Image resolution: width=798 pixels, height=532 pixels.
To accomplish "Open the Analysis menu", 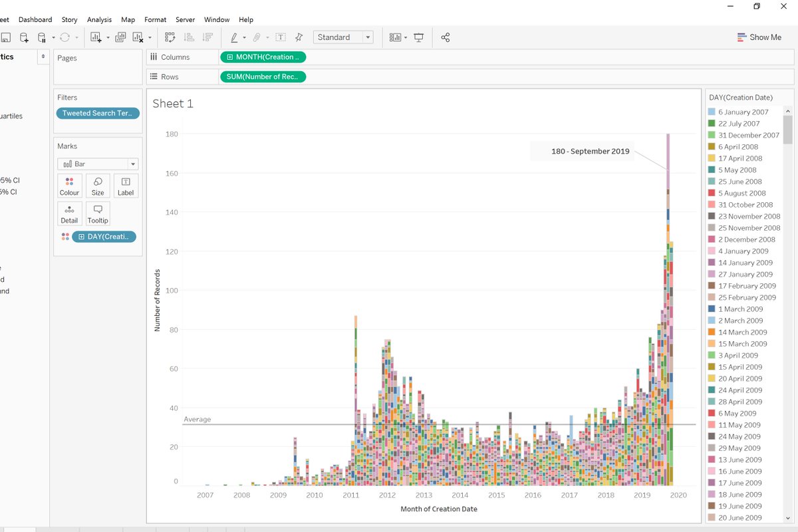I will (99, 20).
